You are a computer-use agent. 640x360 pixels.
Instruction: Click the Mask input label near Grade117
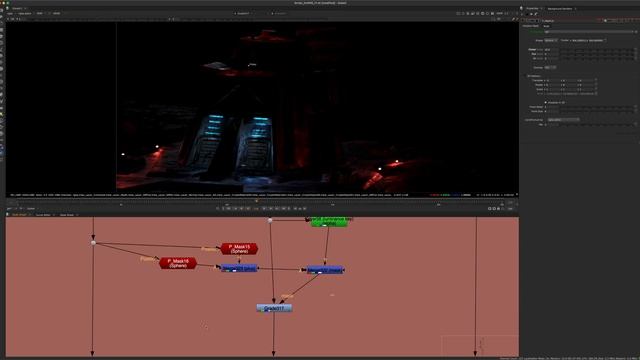(287, 296)
